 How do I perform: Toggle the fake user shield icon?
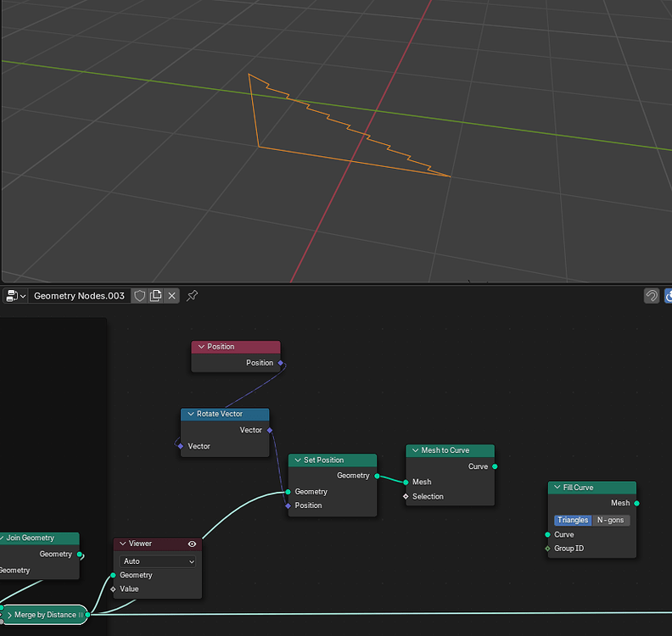[140, 296]
